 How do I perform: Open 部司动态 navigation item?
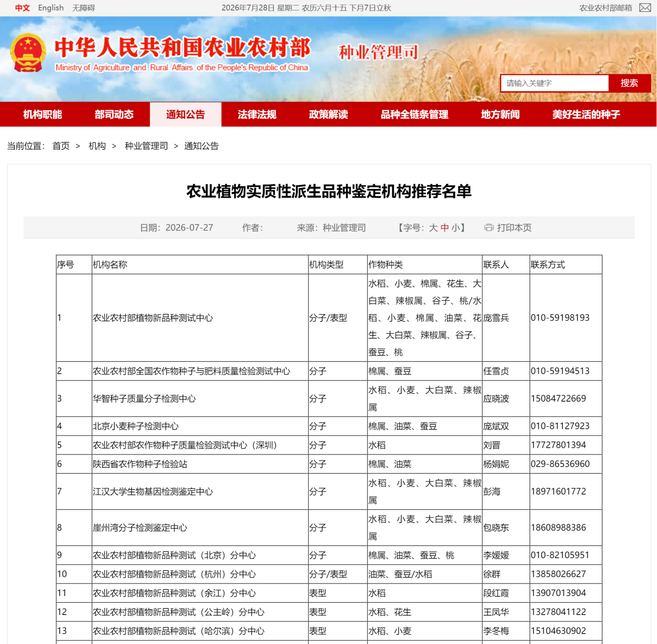[114, 114]
